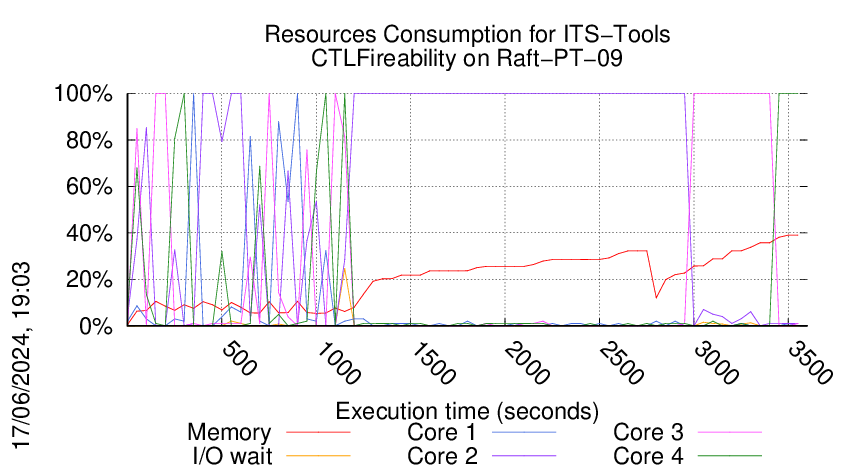Click the 100% y-axis label
Viewport: 850px width, 475px height.
pyautogui.click(x=83, y=94)
